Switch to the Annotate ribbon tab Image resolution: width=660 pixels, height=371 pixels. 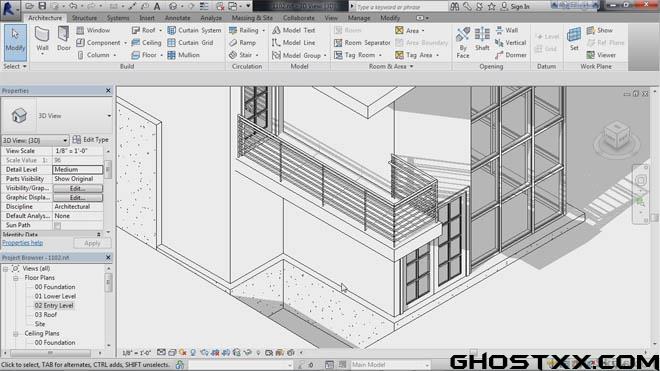[177, 18]
